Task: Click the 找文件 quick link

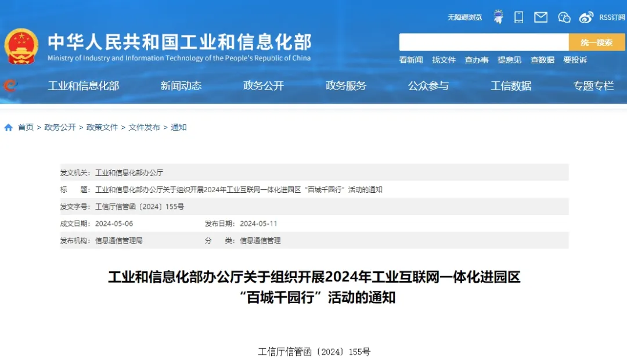Action: pyautogui.click(x=444, y=60)
